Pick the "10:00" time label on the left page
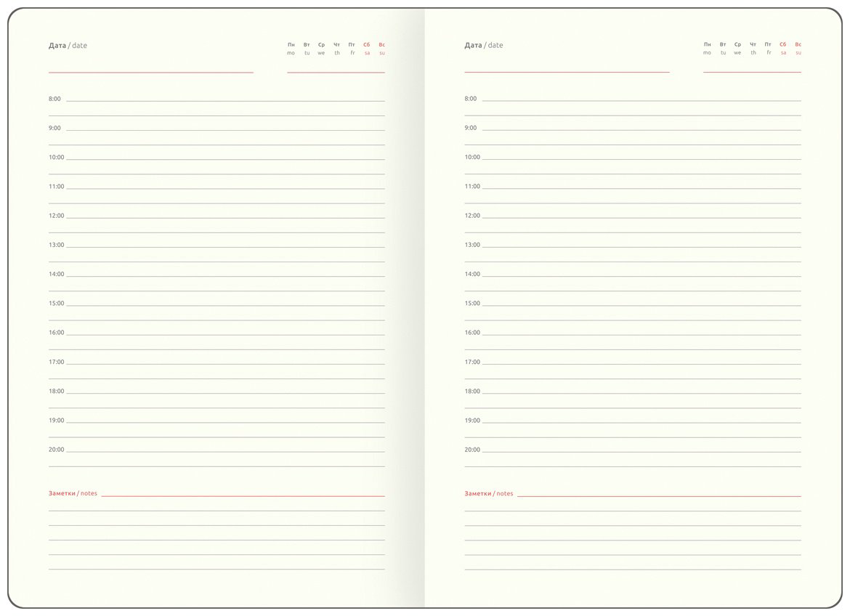 click(57, 157)
